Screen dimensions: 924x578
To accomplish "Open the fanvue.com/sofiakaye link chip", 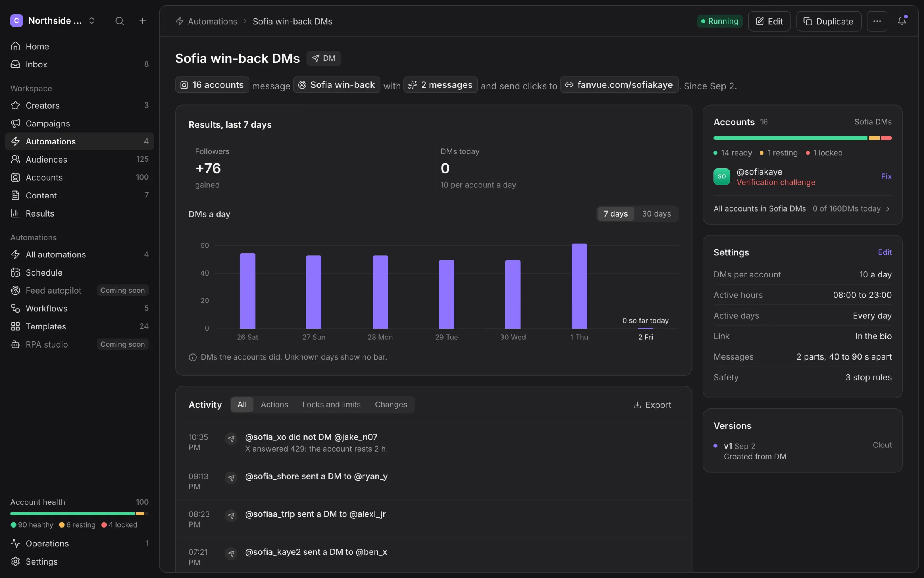I will (619, 85).
